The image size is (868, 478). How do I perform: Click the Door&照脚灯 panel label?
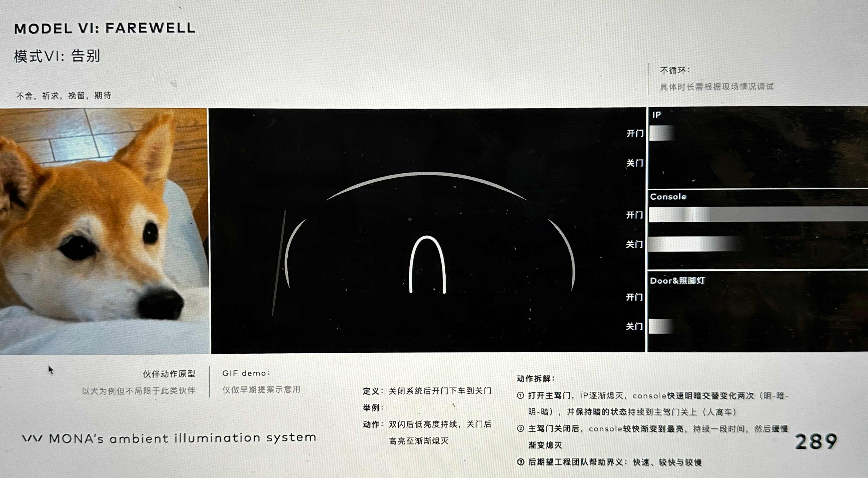tap(677, 281)
